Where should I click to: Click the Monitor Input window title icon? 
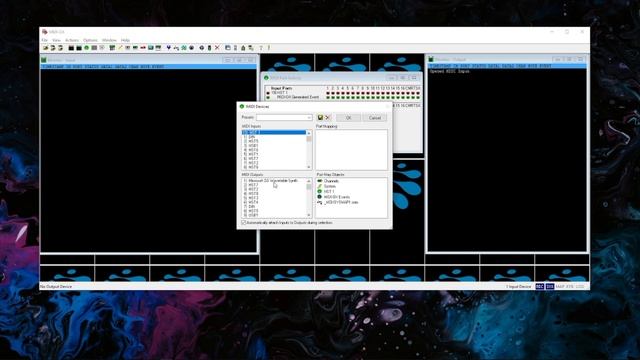44,60
